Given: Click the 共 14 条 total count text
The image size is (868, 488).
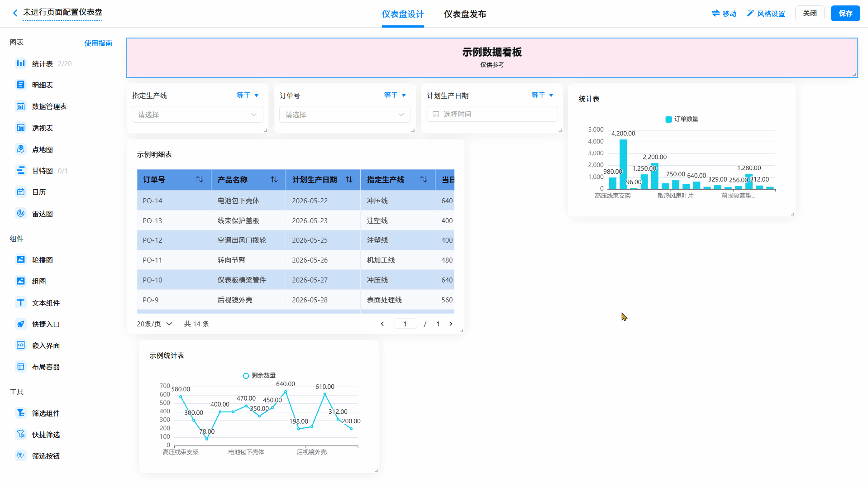Looking at the screenshot, I should tap(196, 324).
